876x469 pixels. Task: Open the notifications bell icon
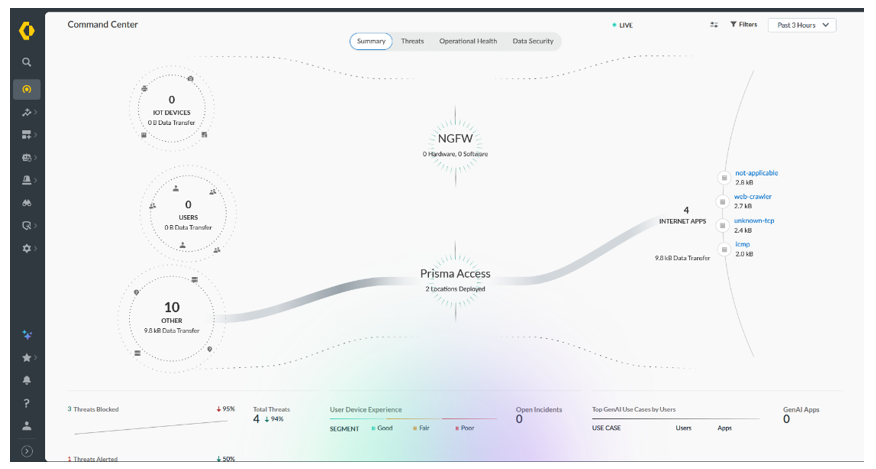click(27, 380)
